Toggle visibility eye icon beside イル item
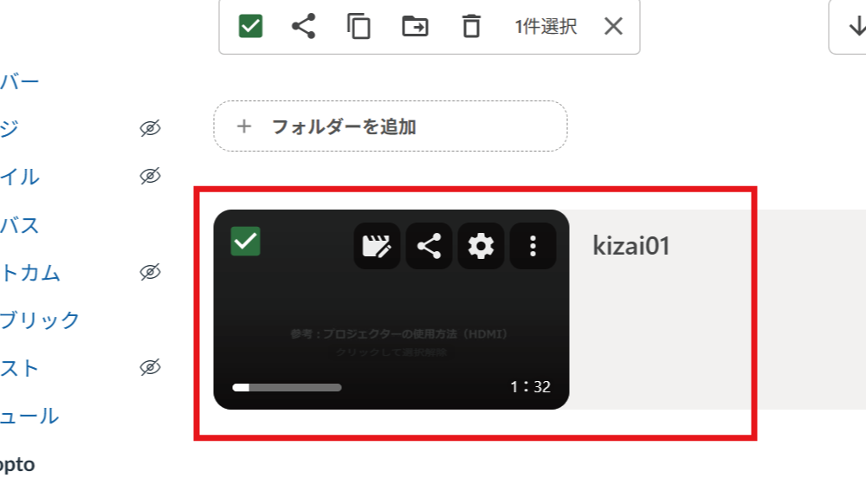This screenshot has width=866, height=504. 150,176
